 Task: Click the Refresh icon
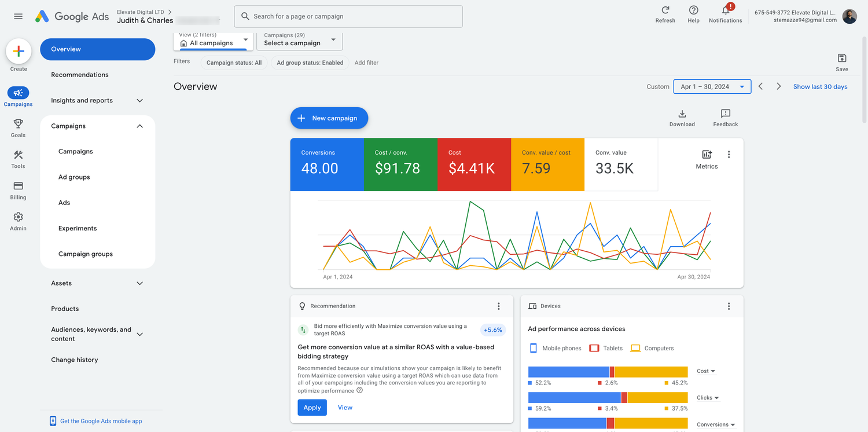(665, 10)
